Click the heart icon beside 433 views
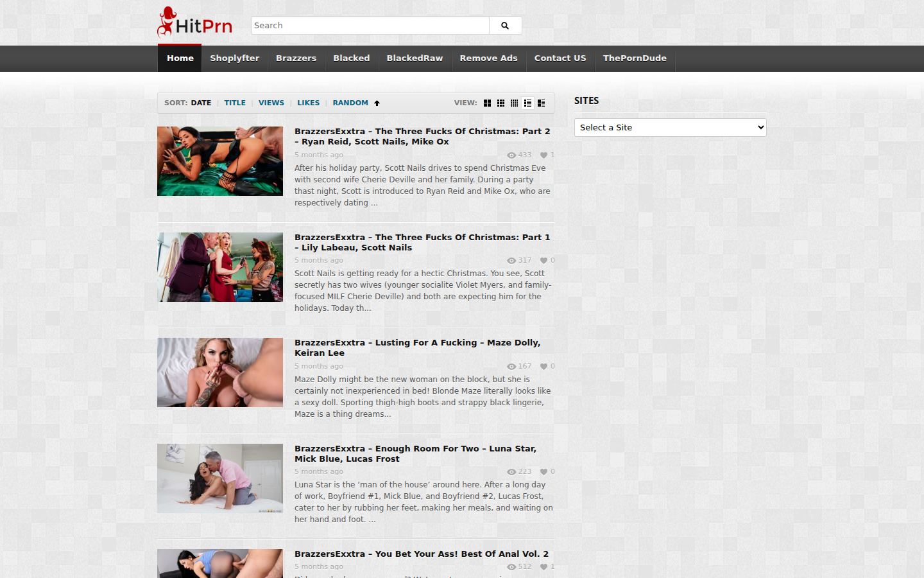Viewport: 924px width, 578px height. (x=543, y=155)
